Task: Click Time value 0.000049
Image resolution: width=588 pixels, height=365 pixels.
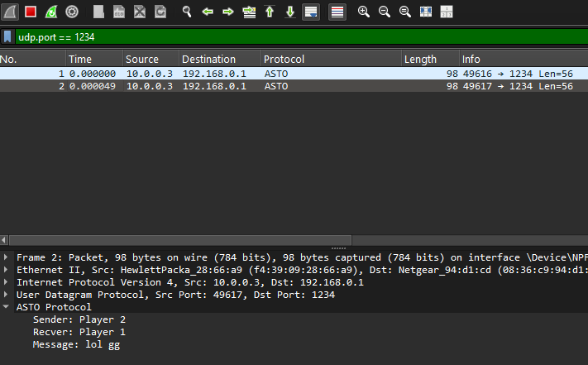Action: 93,86
